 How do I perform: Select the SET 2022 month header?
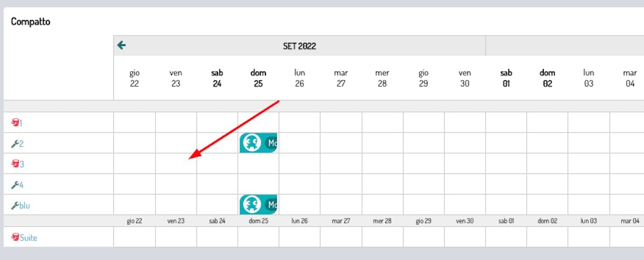tap(299, 46)
